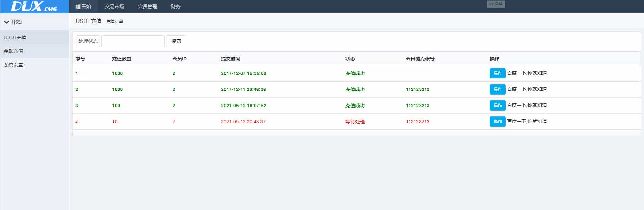
Task: Open the 财务 navigation tab
Action: 175,7
